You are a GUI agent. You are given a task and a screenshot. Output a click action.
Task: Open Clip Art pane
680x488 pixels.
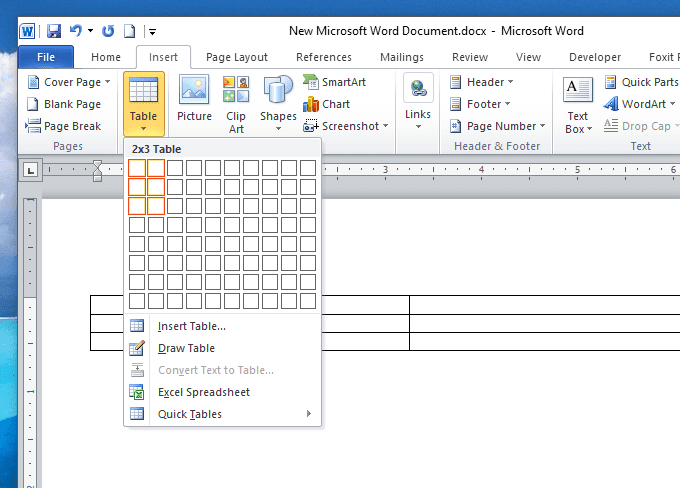pos(236,104)
